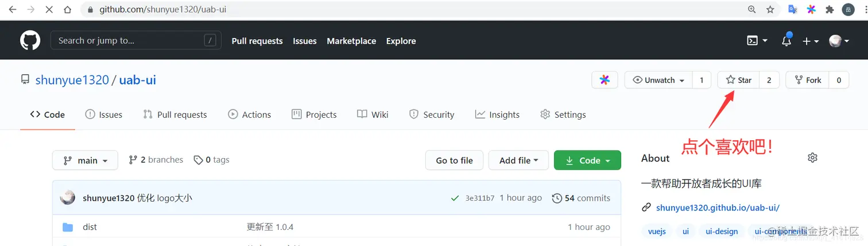This screenshot has width=868, height=246.
Task: Open Issues in GitHub header
Action: point(305,41)
